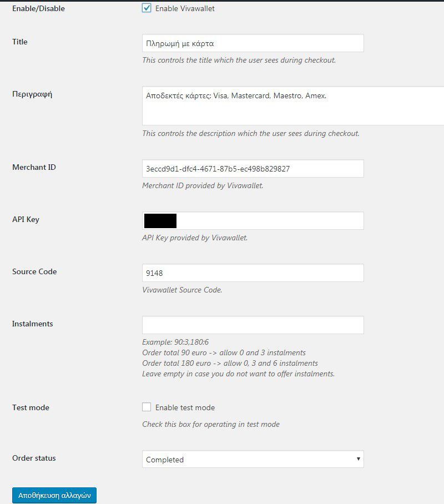Click the Enable Vivawallet label text
The width and height of the screenshot is (444, 504).
click(x=185, y=8)
